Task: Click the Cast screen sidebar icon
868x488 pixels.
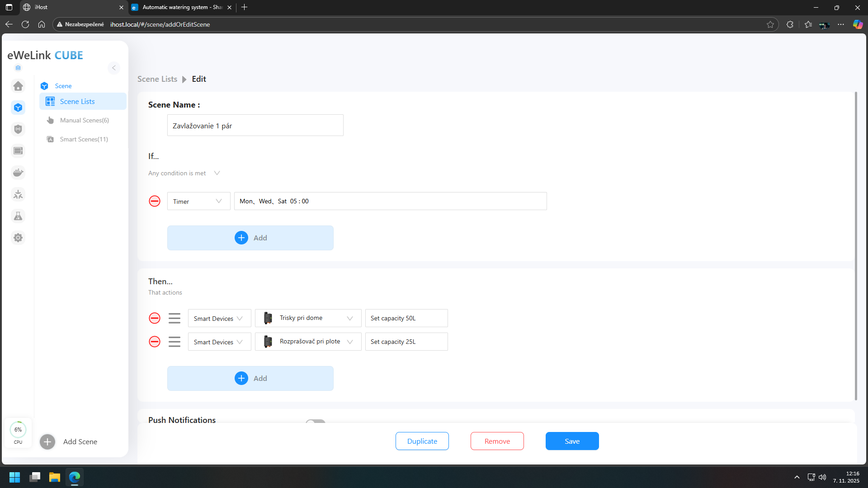Action: pyautogui.click(x=18, y=151)
